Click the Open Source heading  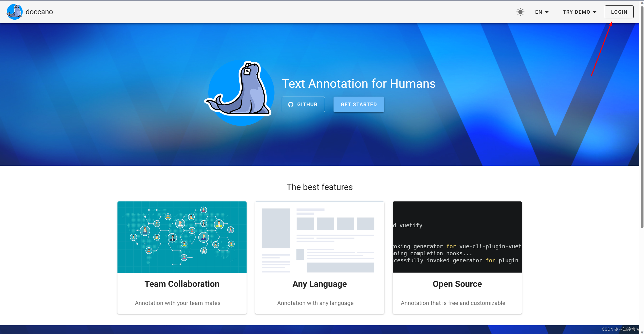coord(457,284)
